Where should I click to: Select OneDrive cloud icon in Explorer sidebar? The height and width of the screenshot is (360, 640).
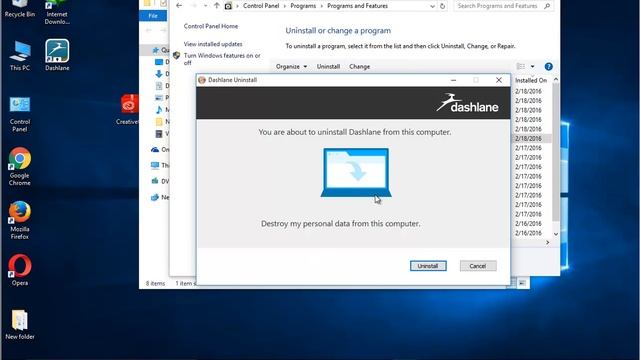[155, 149]
